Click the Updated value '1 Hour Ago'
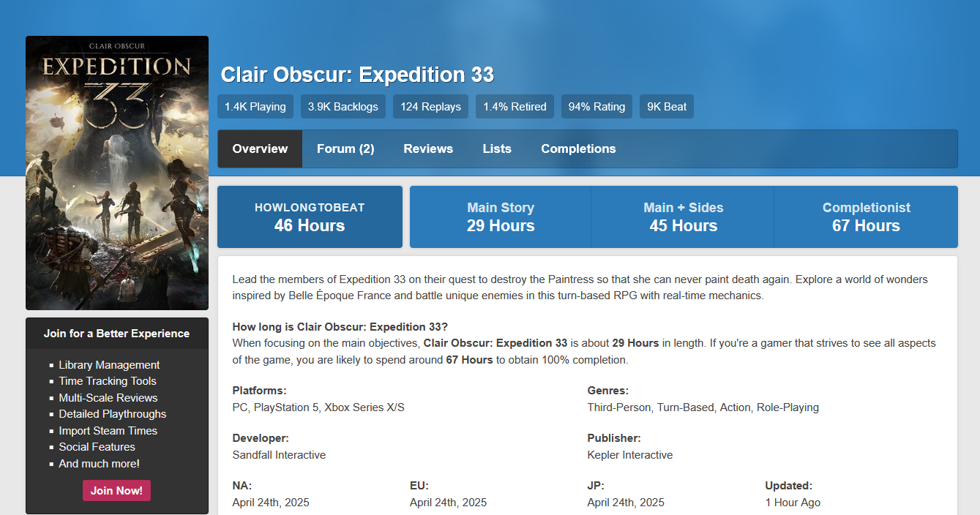This screenshot has width=980, height=515. click(793, 503)
